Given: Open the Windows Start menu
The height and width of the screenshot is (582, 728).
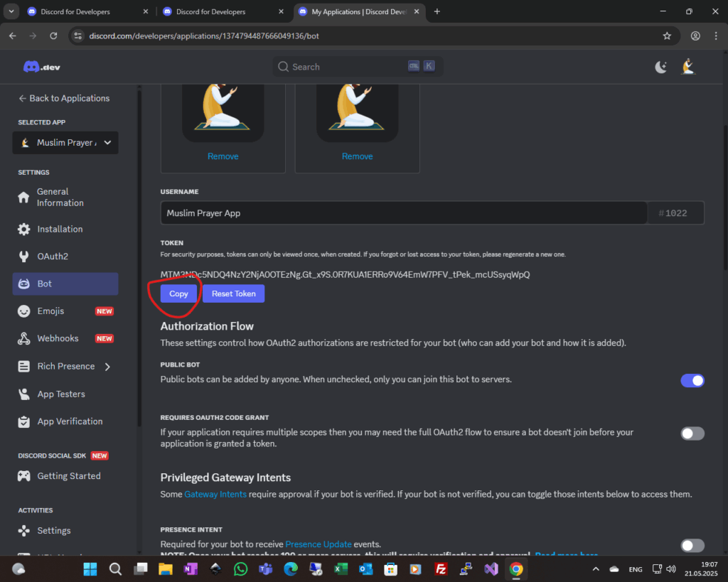Looking at the screenshot, I should 90,569.
